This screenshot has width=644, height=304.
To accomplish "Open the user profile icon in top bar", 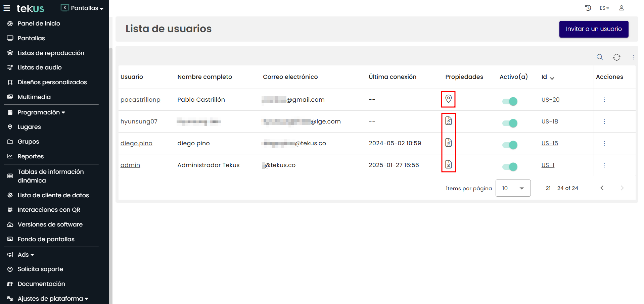I will point(622,8).
